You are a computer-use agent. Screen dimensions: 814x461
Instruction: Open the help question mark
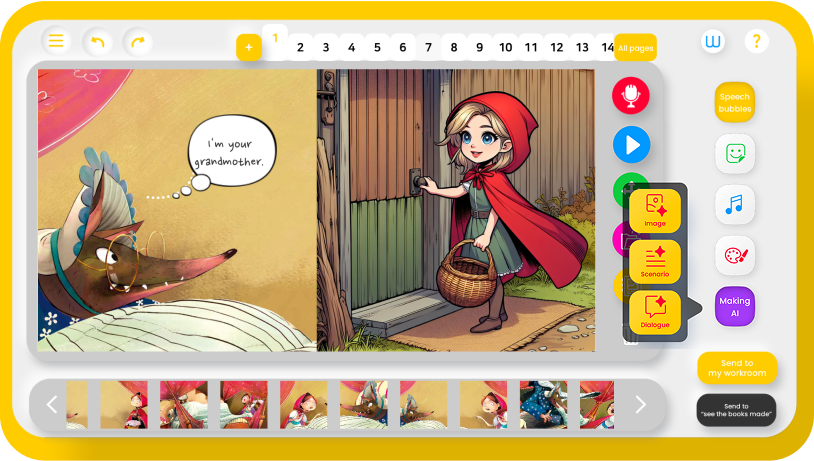coord(756,41)
